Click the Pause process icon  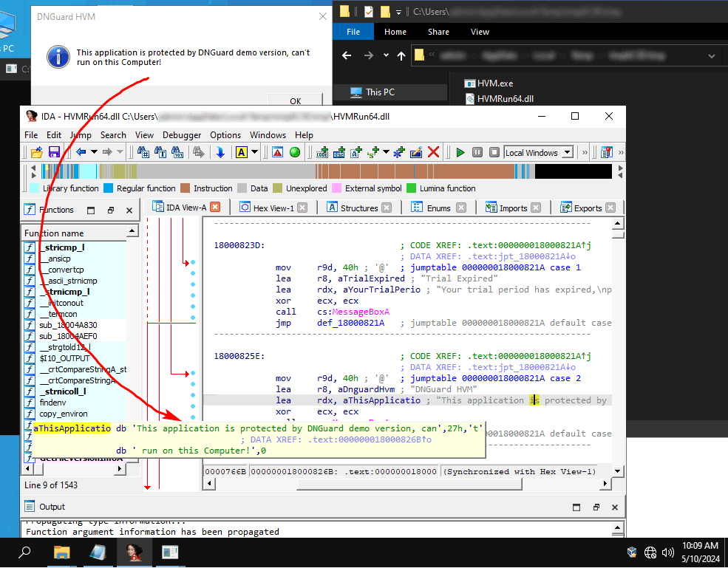(477, 152)
